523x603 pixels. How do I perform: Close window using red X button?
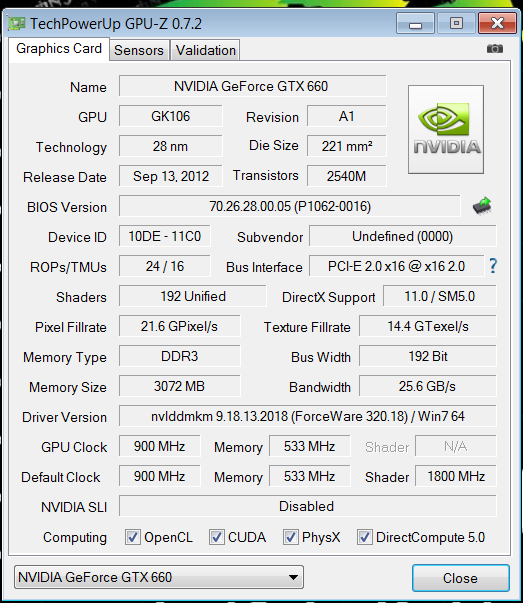point(497,23)
